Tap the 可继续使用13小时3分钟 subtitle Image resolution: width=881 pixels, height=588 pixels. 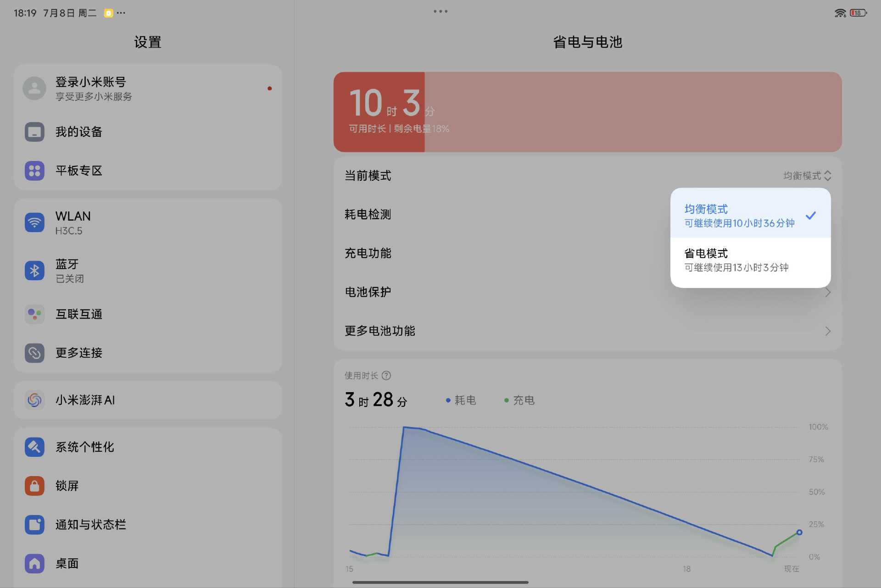coord(736,268)
